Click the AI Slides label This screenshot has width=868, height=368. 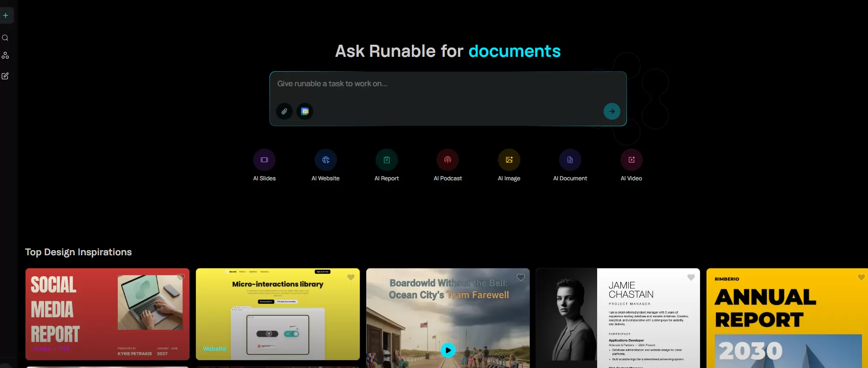pos(264,178)
